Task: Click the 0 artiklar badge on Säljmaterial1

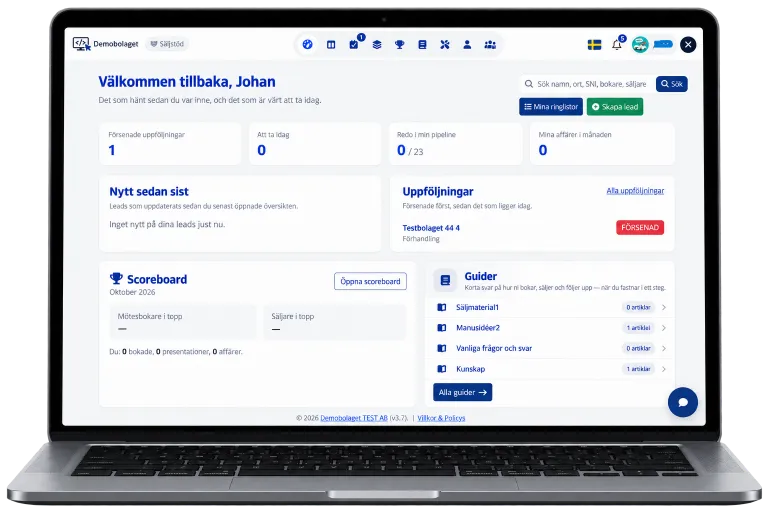Action: coord(638,307)
